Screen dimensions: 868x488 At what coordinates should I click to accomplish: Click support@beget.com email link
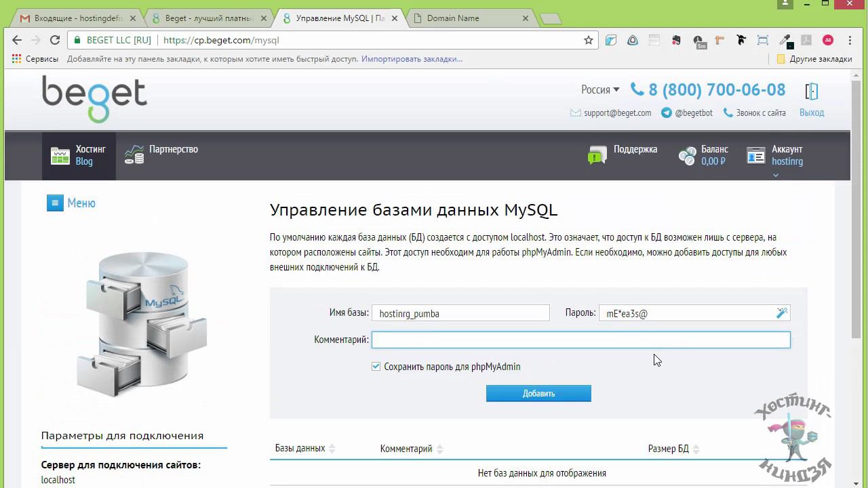click(617, 113)
